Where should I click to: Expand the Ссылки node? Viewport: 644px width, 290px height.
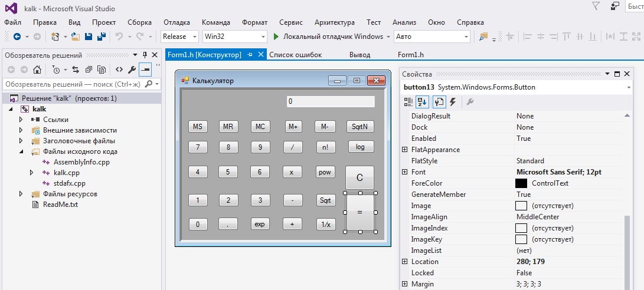click(21, 120)
